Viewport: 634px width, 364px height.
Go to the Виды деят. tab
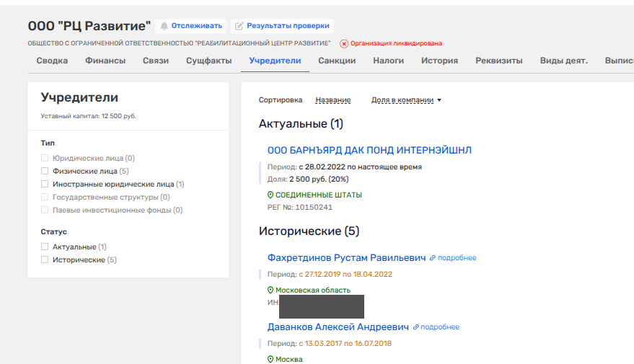coord(563,61)
